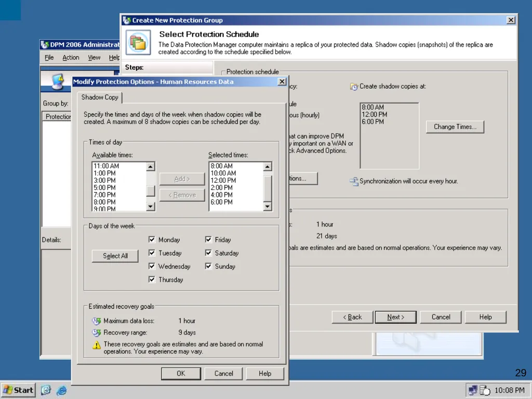532x399 pixels.
Task: Disable the Friday checkbox
Action: click(208, 240)
